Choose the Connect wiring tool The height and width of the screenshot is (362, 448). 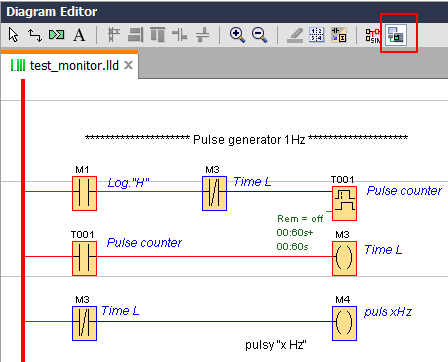35,35
